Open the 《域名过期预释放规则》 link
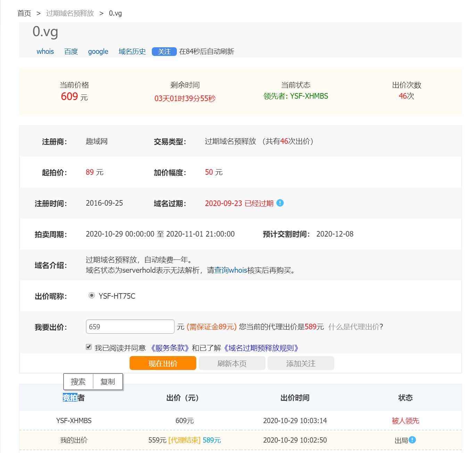The image size is (476, 453). click(x=261, y=348)
